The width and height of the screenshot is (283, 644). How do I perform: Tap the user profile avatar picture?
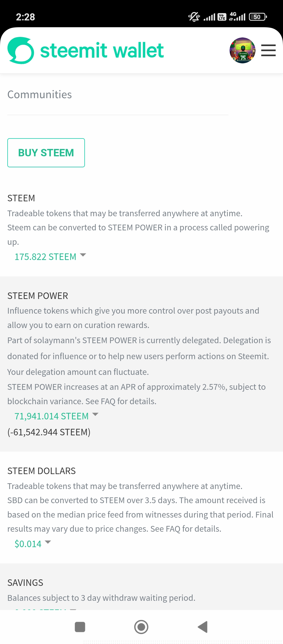coord(242,50)
